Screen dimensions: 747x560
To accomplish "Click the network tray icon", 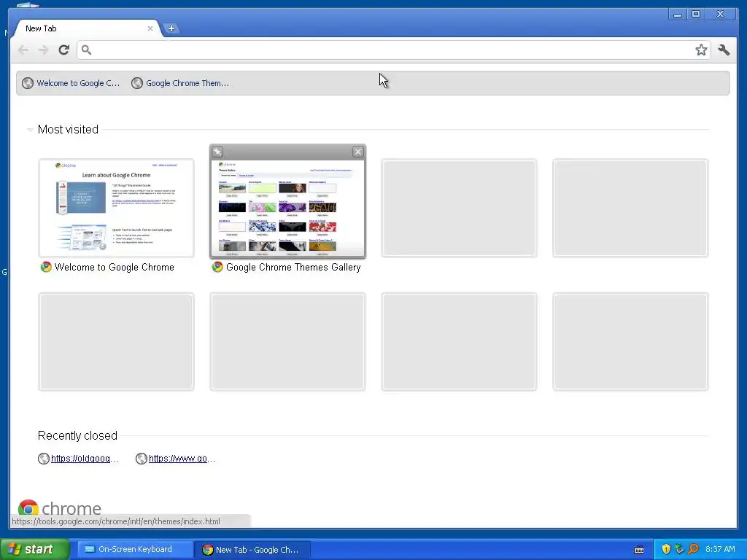I will [679, 550].
